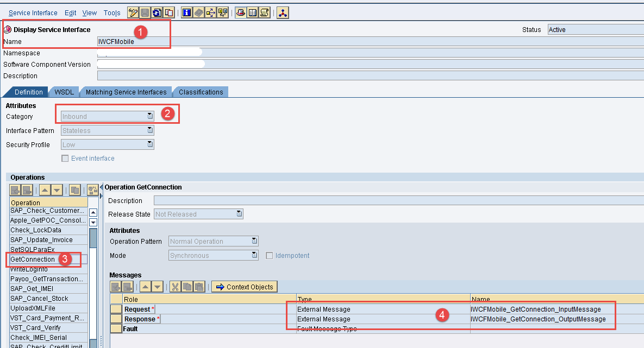Click the pencil-and-glasses edit mode icon

click(x=133, y=12)
